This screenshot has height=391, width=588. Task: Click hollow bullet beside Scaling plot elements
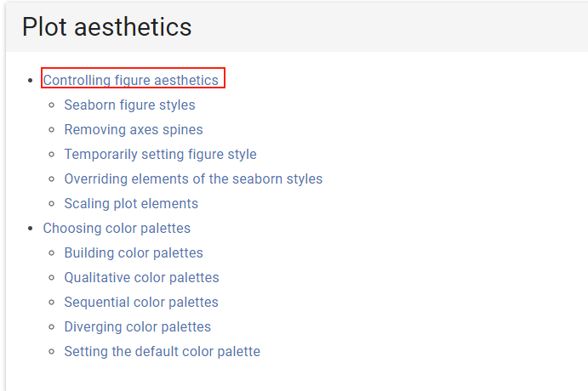point(52,204)
